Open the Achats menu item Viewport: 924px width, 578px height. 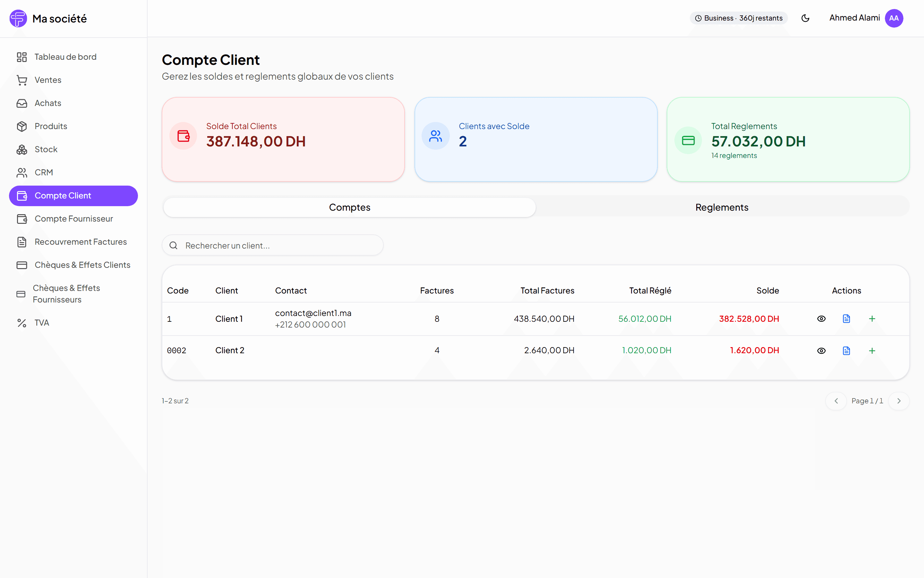pos(73,103)
